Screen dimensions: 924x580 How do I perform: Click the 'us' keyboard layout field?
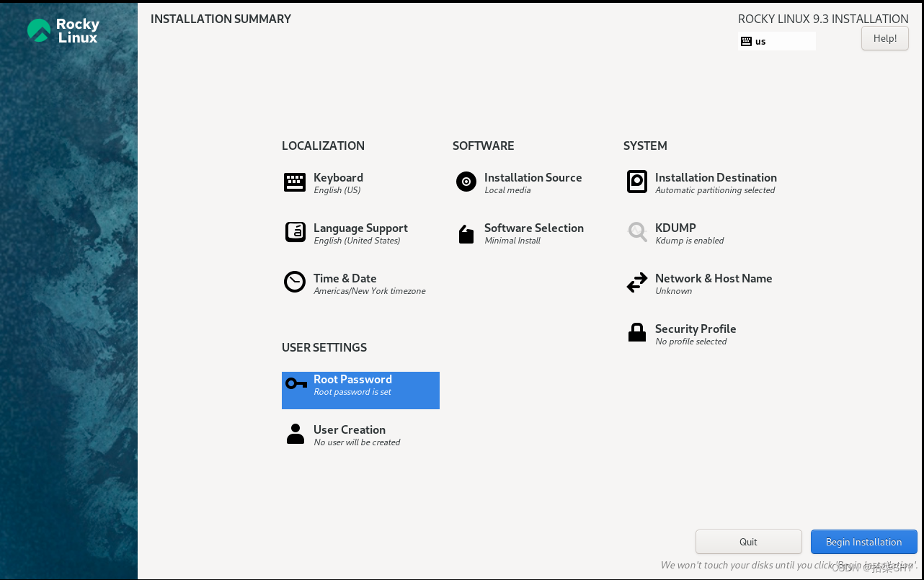coord(777,42)
